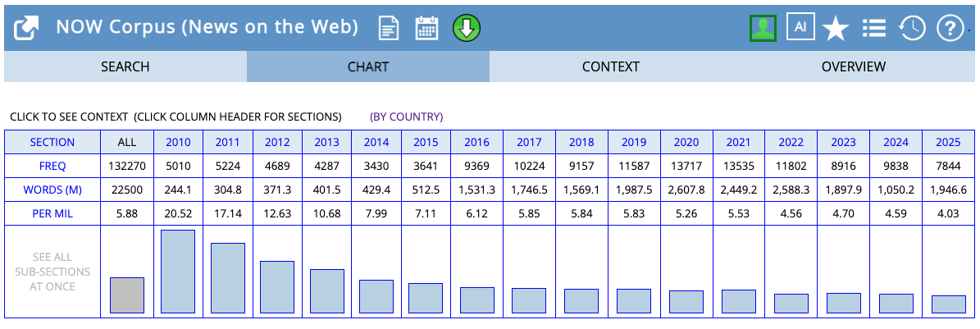Open the history clock icon

point(911,29)
